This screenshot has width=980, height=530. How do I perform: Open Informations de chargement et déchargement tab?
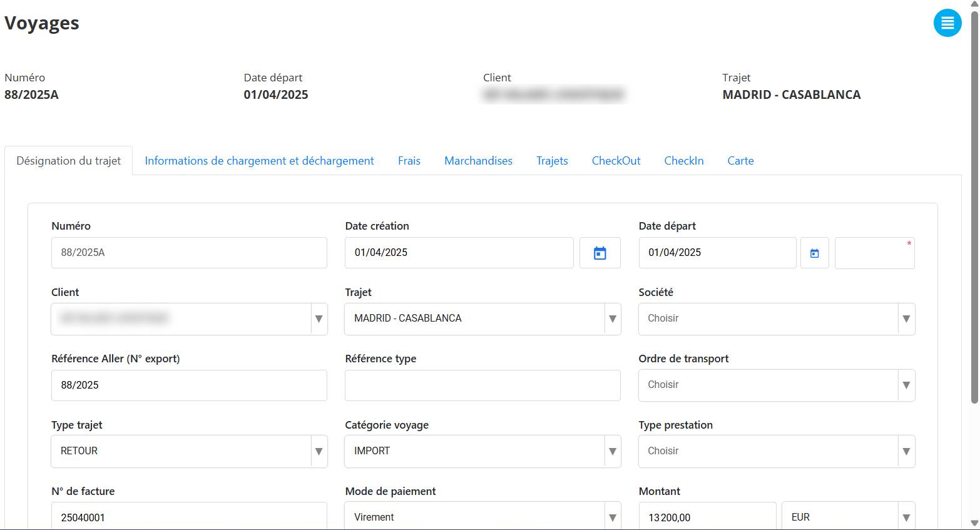pyautogui.click(x=259, y=161)
